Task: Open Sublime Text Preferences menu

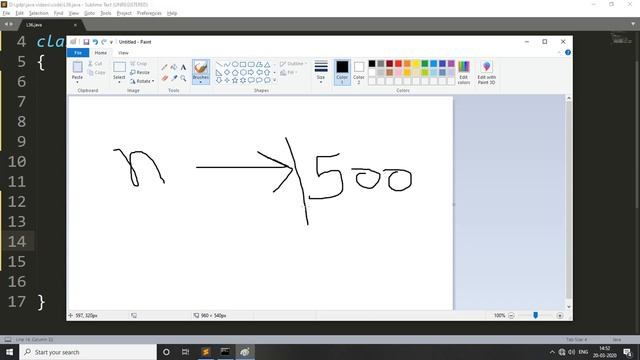Action: click(149, 13)
